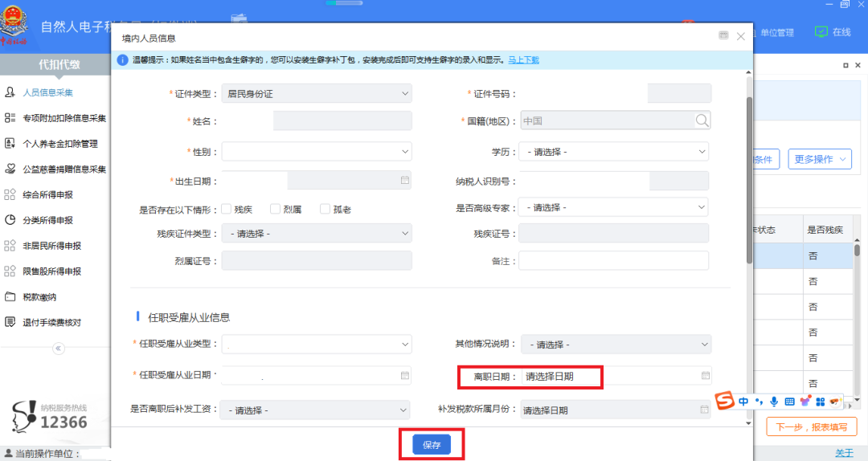The height and width of the screenshot is (461, 868).
Task: Expand the 是否高级专家 dropdown
Action: (x=614, y=207)
